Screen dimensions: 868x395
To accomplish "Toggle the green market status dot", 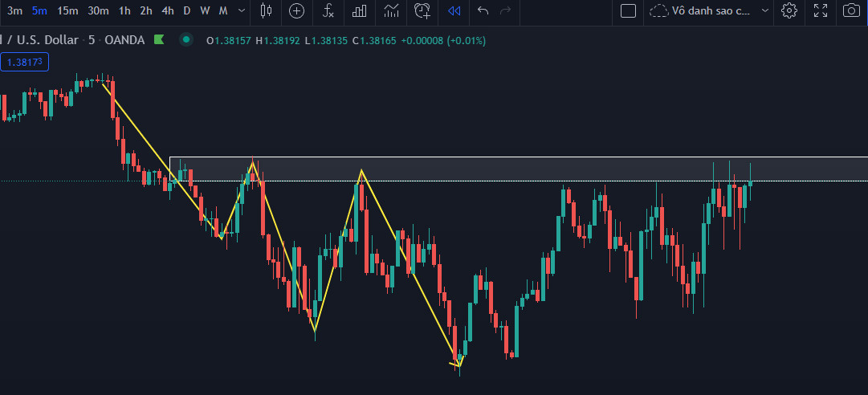I will [186, 39].
